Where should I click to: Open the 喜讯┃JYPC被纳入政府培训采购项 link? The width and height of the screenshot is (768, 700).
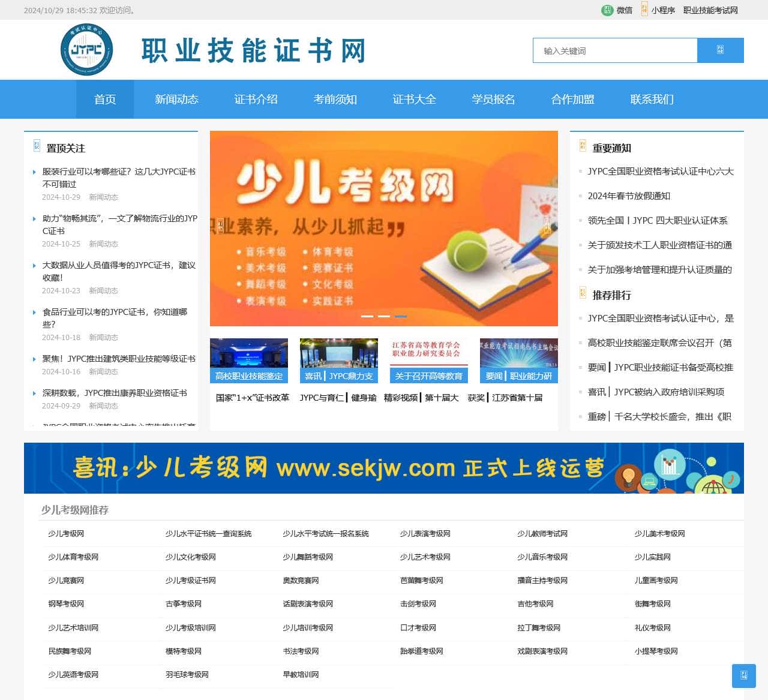[656, 392]
